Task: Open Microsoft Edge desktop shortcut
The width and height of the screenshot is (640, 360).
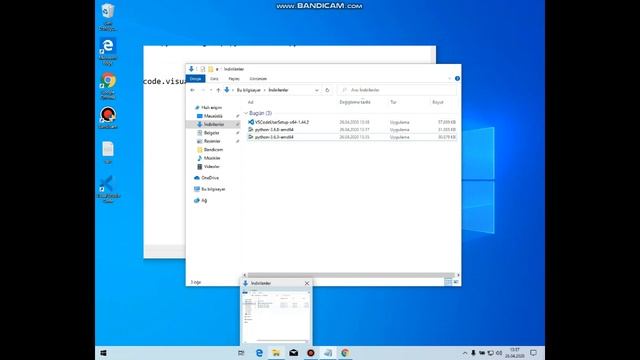Action: tap(108, 51)
